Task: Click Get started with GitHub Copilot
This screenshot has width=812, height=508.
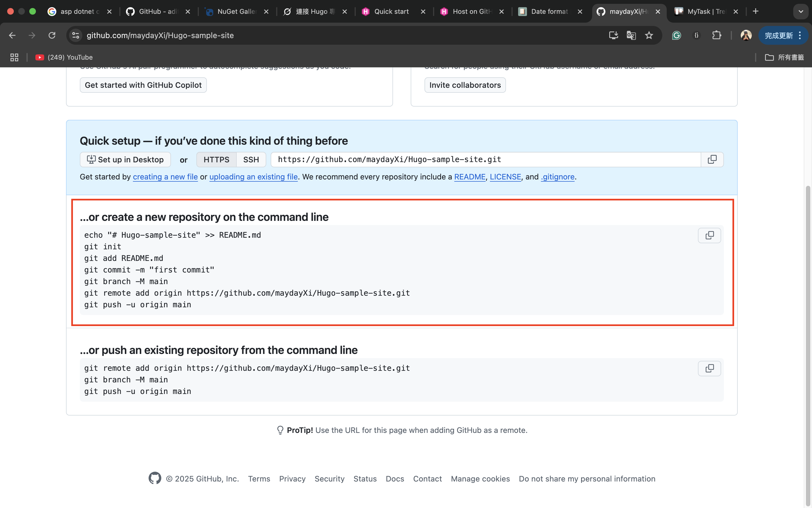Action: tap(143, 85)
